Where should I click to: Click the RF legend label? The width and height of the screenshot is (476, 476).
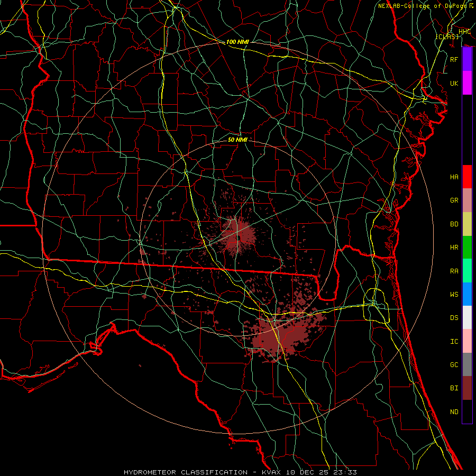tap(454, 59)
